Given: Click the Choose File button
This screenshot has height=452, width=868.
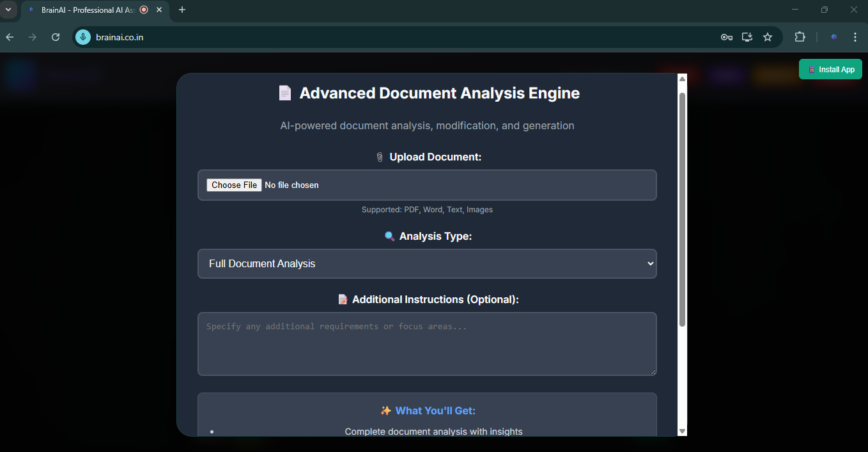Looking at the screenshot, I should click(x=234, y=185).
